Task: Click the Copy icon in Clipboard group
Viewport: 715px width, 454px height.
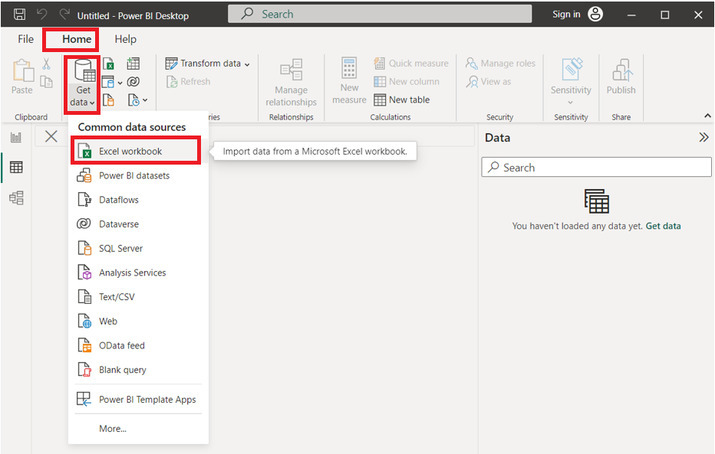Action: point(46,82)
